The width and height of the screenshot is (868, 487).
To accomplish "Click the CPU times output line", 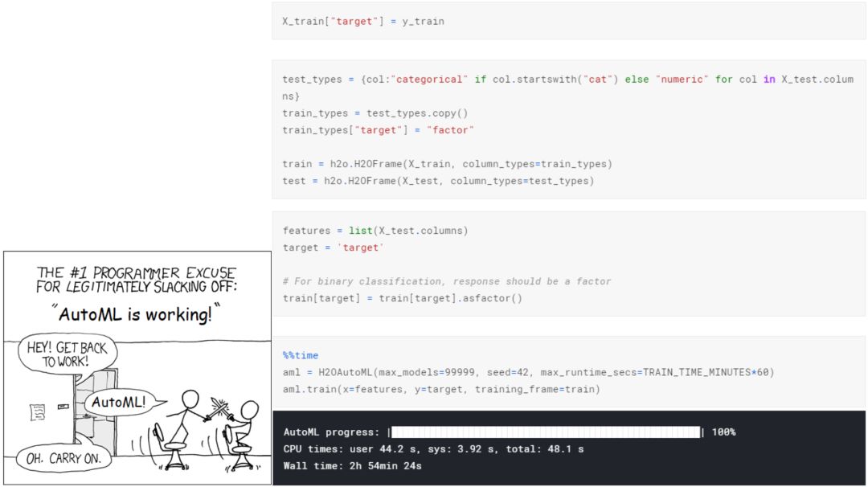I will (433, 449).
